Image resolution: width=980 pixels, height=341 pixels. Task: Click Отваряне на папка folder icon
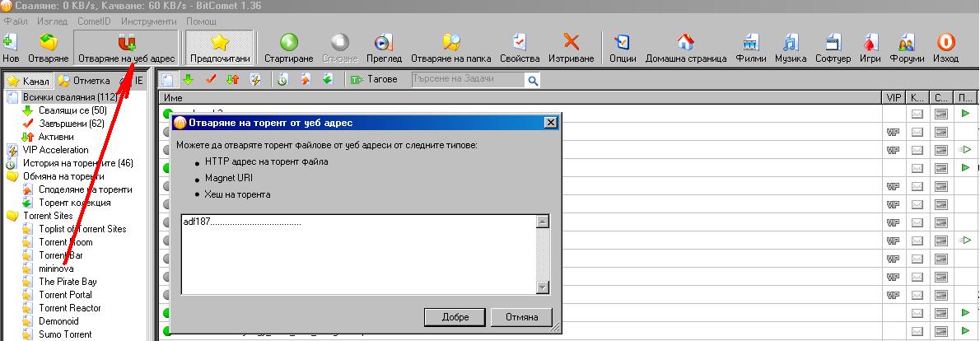(x=450, y=43)
